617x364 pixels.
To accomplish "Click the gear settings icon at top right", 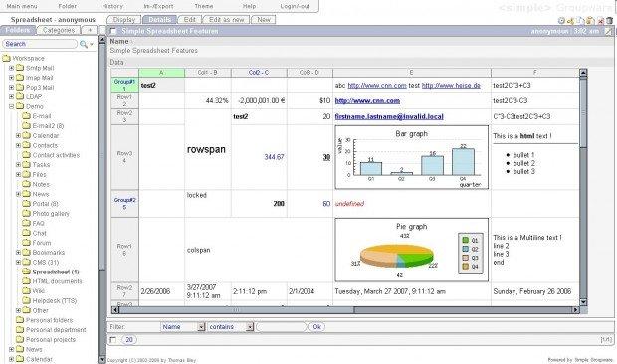I will (x=561, y=21).
